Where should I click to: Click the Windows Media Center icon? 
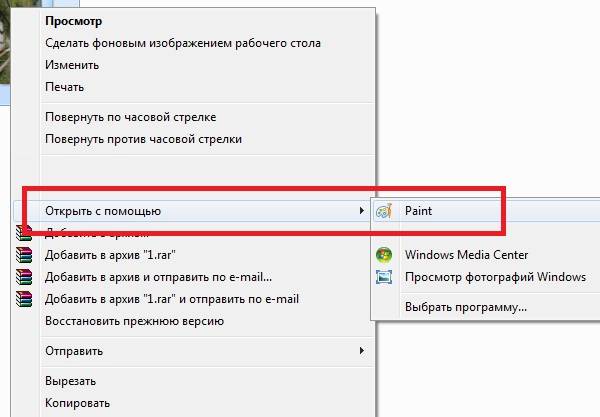tap(384, 255)
